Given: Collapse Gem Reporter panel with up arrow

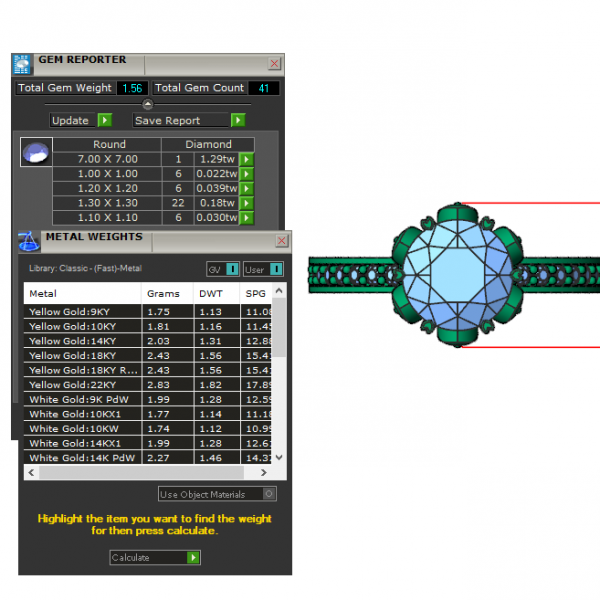Looking at the screenshot, I should [x=148, y=103].
